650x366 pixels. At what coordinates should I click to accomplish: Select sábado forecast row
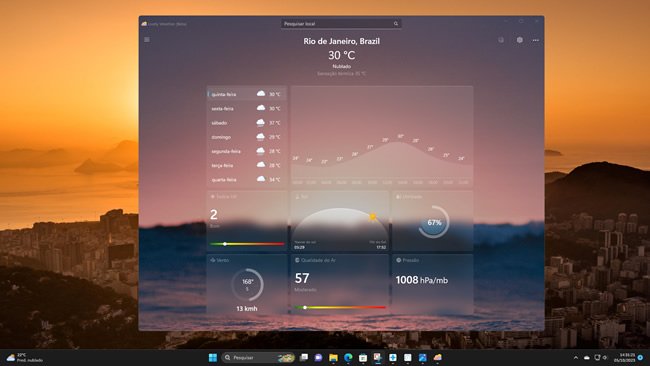[x=247, y=123]
